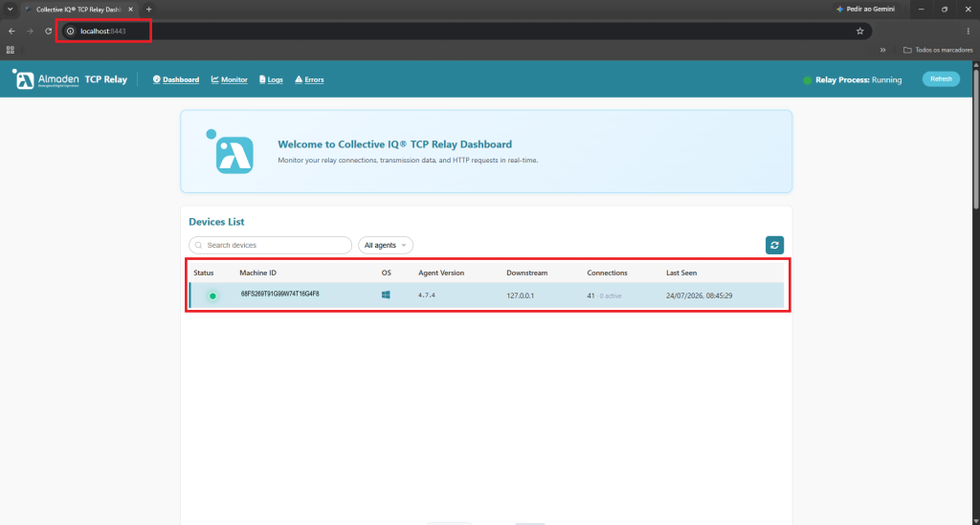The image size is (980, 525).
Task: Expand the All agents filter dropdown
Action: coord(385,246)
